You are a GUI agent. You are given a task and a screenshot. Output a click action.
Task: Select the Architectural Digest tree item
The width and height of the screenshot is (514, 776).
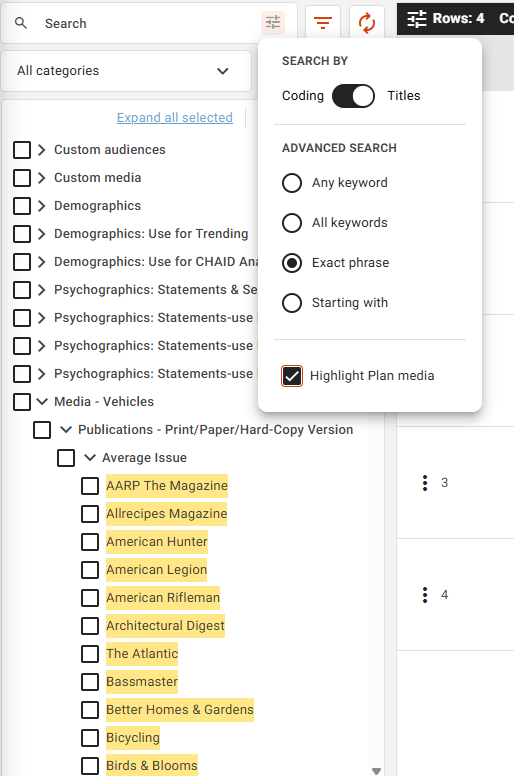(165, 626)
